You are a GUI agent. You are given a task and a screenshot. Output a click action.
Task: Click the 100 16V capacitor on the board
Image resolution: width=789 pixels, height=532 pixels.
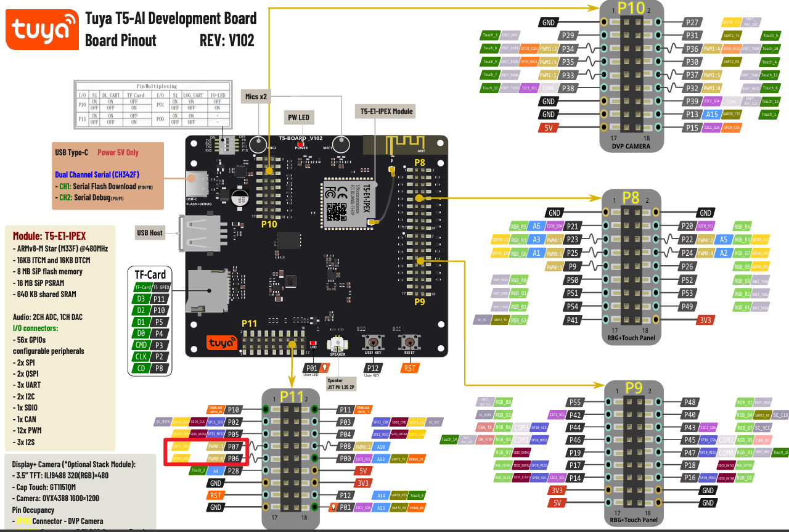pyautogui.click(x=240, y=197)
